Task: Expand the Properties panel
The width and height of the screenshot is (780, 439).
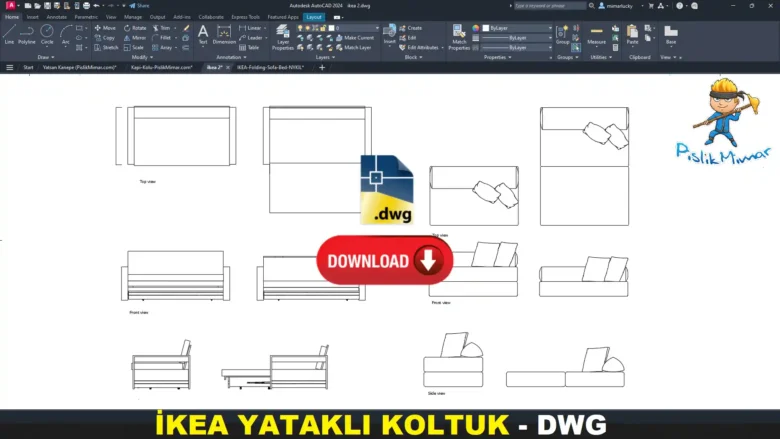Action: [x=497, y=57]
